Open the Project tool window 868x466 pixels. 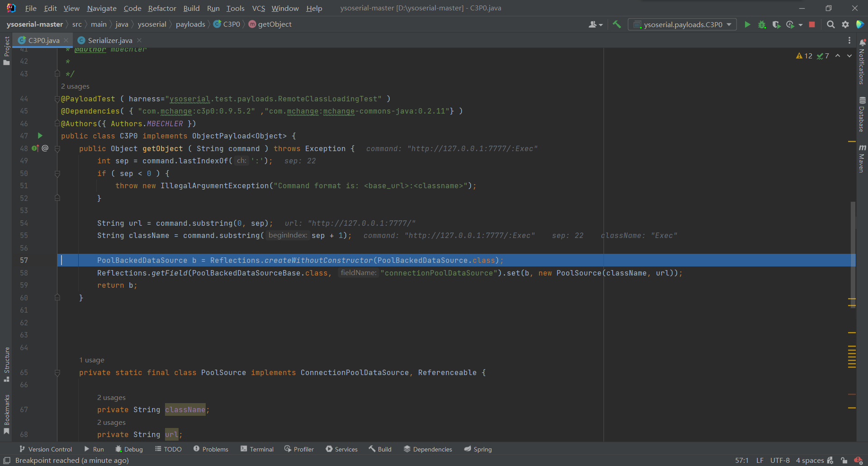coord(6,51)
